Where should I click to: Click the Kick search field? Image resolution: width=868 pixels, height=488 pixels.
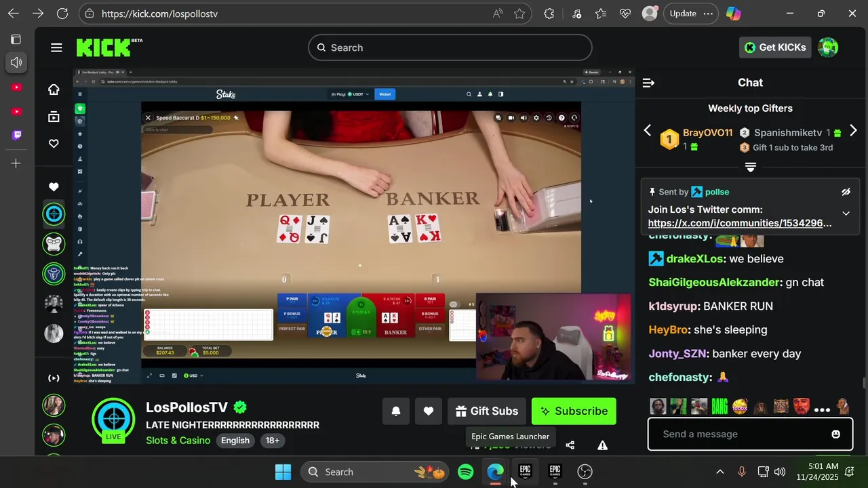coord(450,47)
